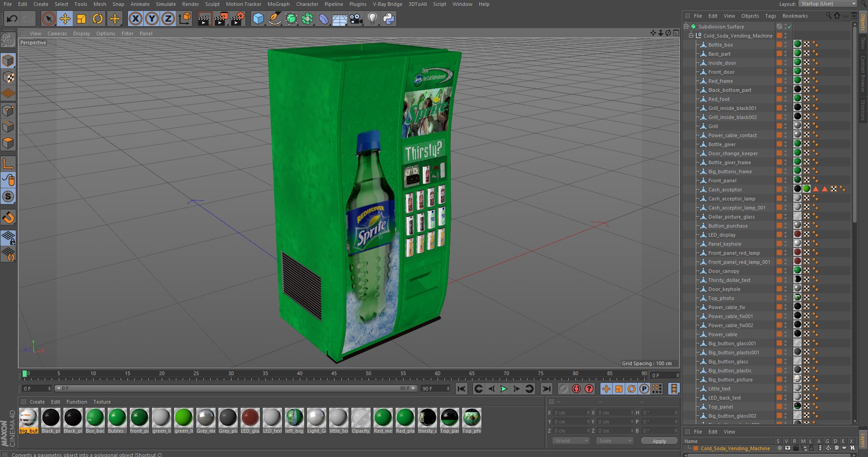Toggle visibility dots for Back_part
868x457 pixels.
pos(785,54)
